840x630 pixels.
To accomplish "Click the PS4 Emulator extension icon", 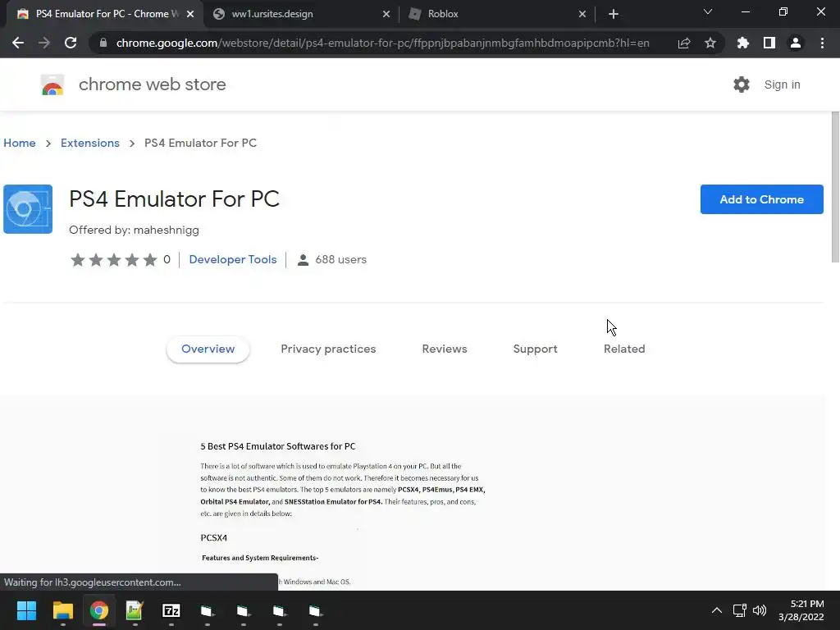I will [x=28, y=209].
